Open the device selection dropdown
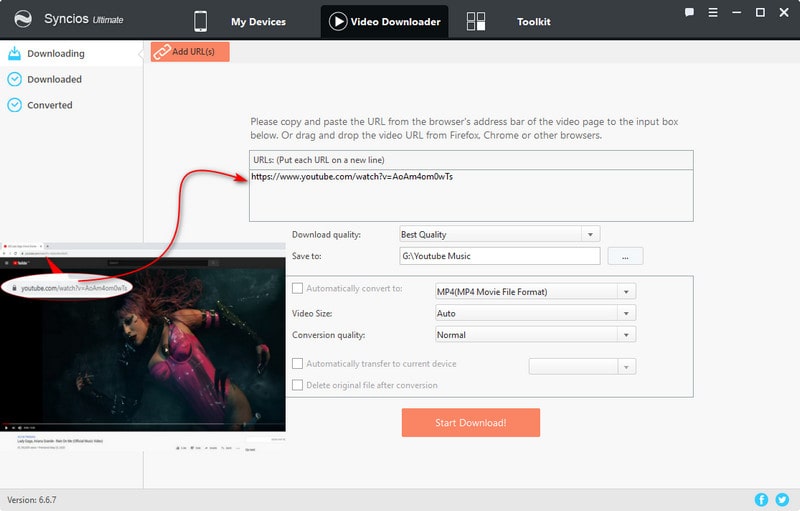The height and width of the screenshot is (511, 800). coord(582,366)
